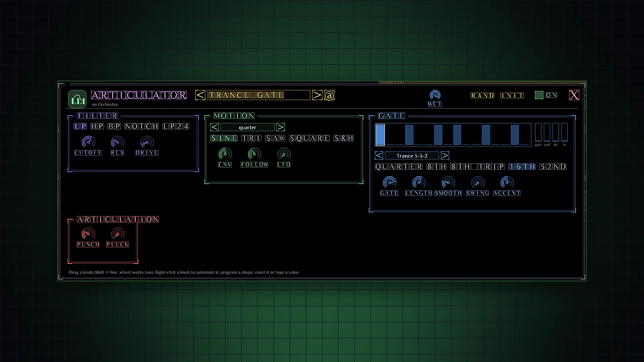Click the first gate step bar

tap(380, 135)
